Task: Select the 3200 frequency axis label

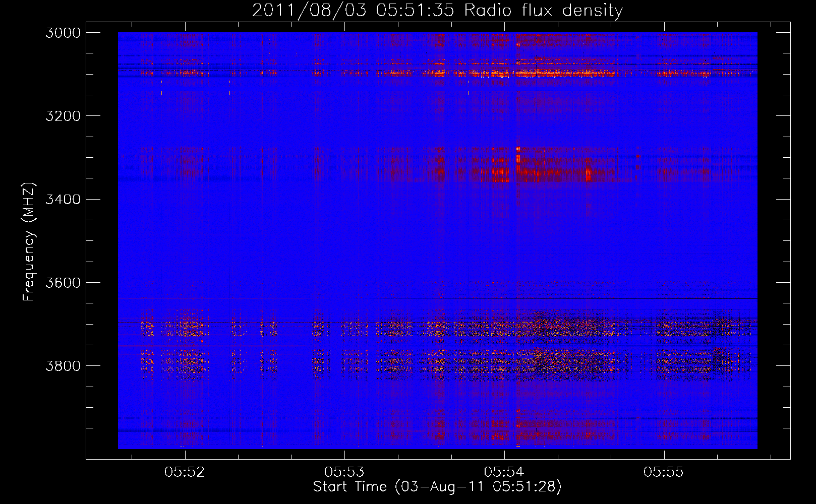Action: pyautogui.click(x=63, y=116)
